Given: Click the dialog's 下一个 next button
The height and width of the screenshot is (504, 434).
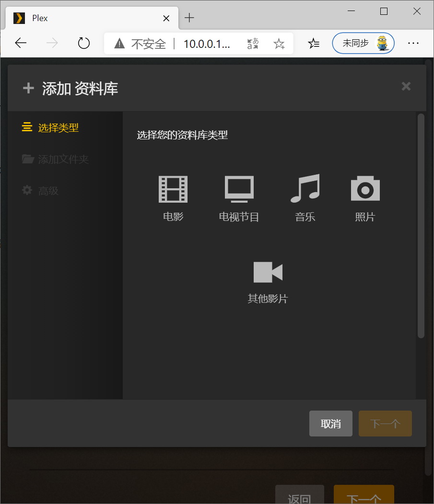Looking at the screenshot, I should tap(385, 424).
